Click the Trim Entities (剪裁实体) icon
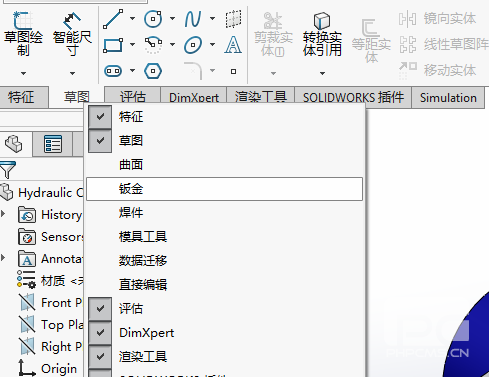This screenshot has height=377, width=489. tap(273, 21)
